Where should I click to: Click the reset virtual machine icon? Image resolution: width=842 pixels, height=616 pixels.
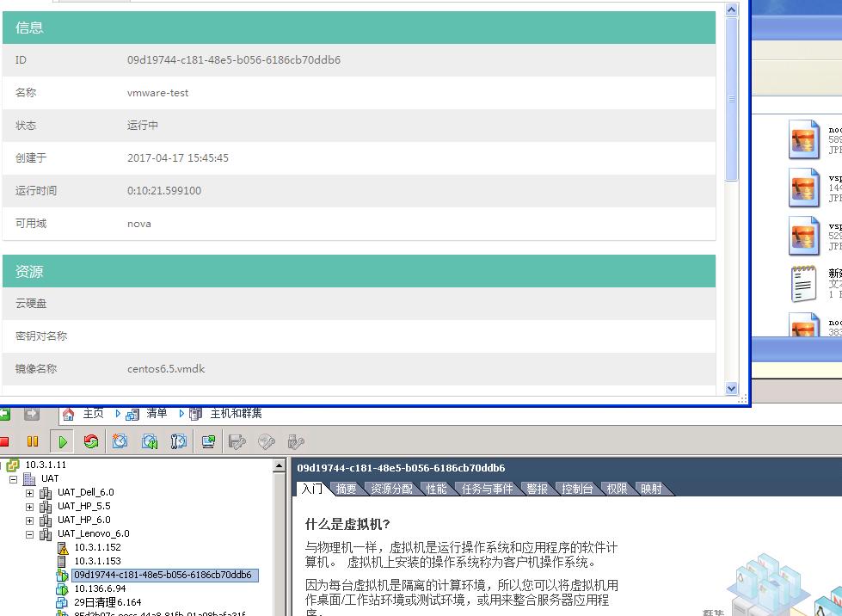91,442
